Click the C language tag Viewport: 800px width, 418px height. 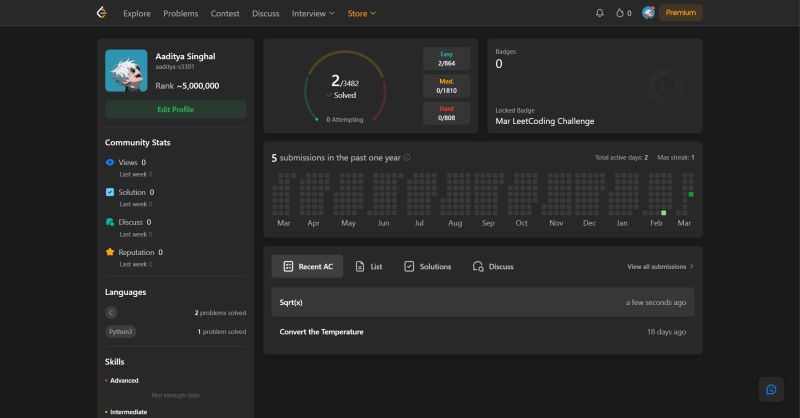click(x=111, y=312)
